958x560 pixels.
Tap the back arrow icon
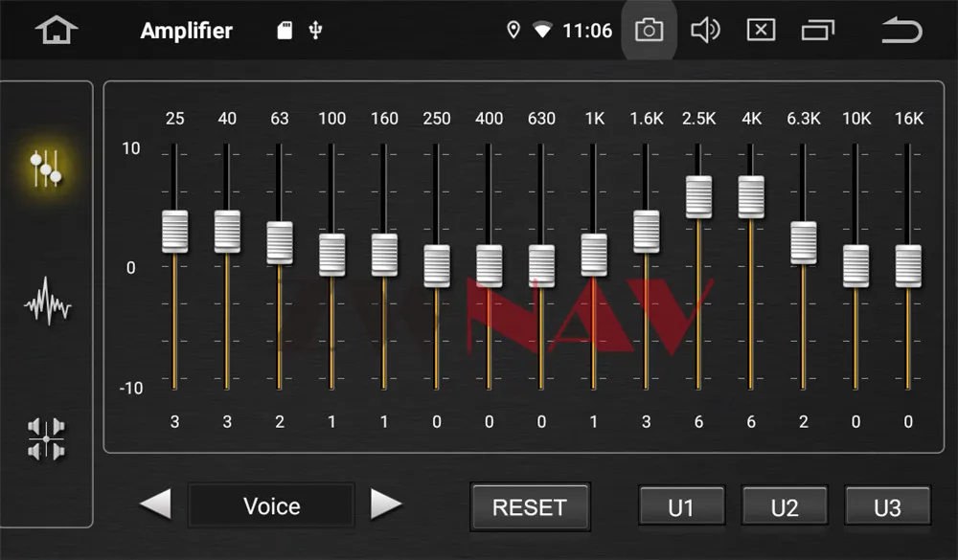click(x=901, y=30)
